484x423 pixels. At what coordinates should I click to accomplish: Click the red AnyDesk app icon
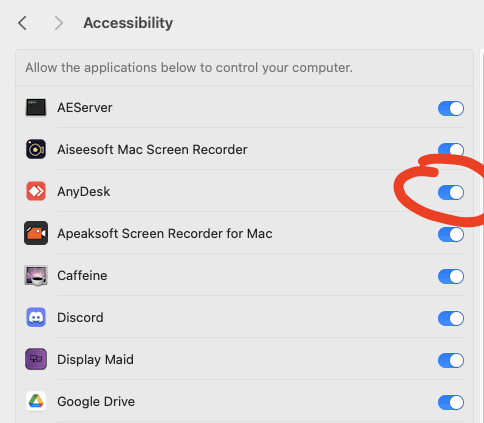(x=36, y=191)
